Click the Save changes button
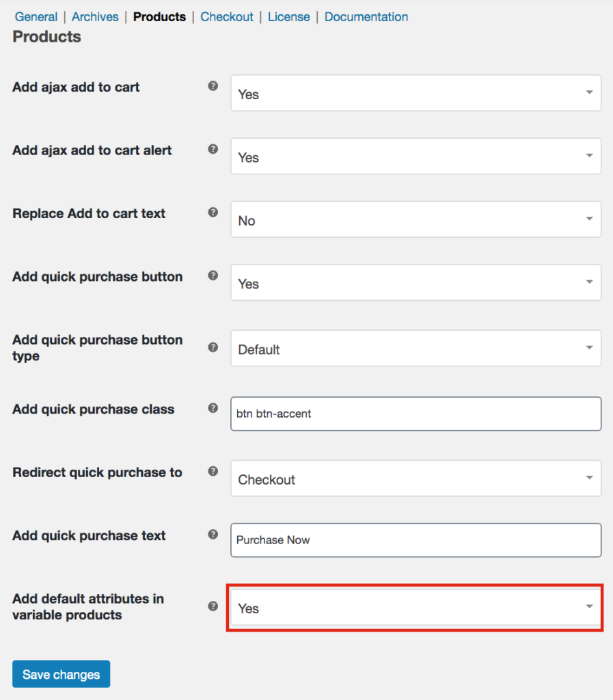Image resolution: width=613 pixels, height=700 pixels. (61, 674)
